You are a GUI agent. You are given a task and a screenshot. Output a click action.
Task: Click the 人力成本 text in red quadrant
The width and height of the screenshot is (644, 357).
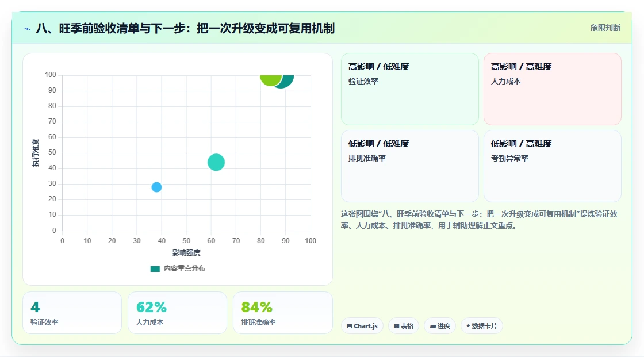point(505,81)
